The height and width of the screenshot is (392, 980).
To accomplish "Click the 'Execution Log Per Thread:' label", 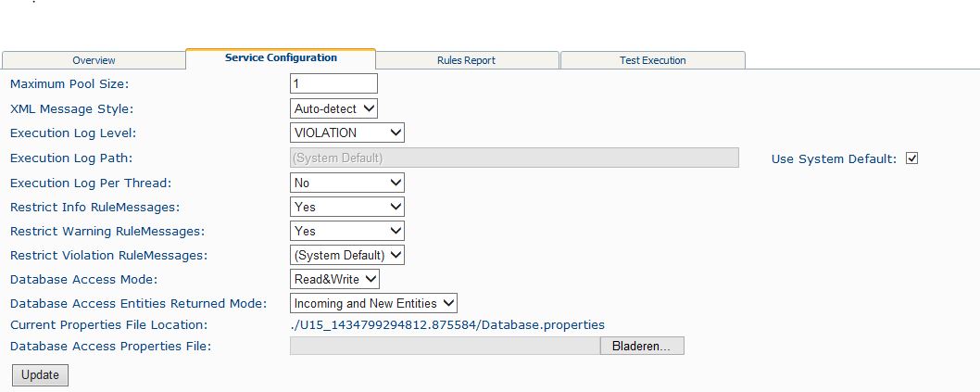I will pyautogui.click(x=91, y=183).
